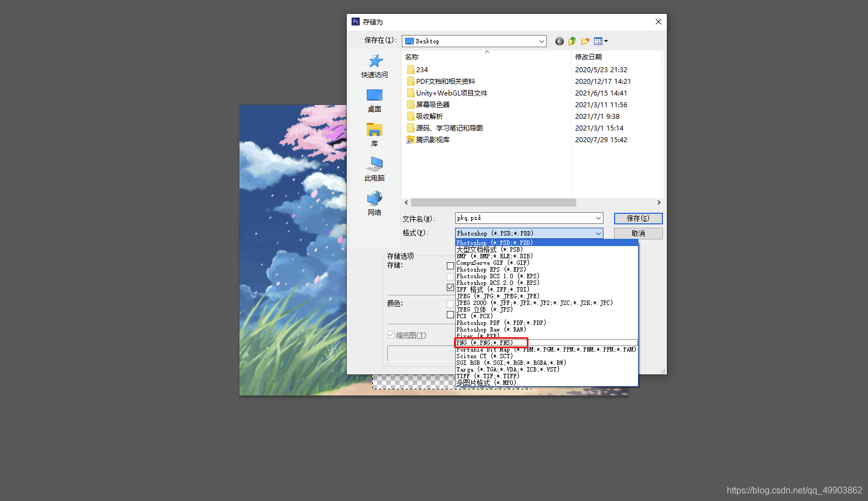The width and height of the screenshot is (868, 501).
Task: Choose 大型文档格式 (*.PSB) format
Action: pos(547,249)
